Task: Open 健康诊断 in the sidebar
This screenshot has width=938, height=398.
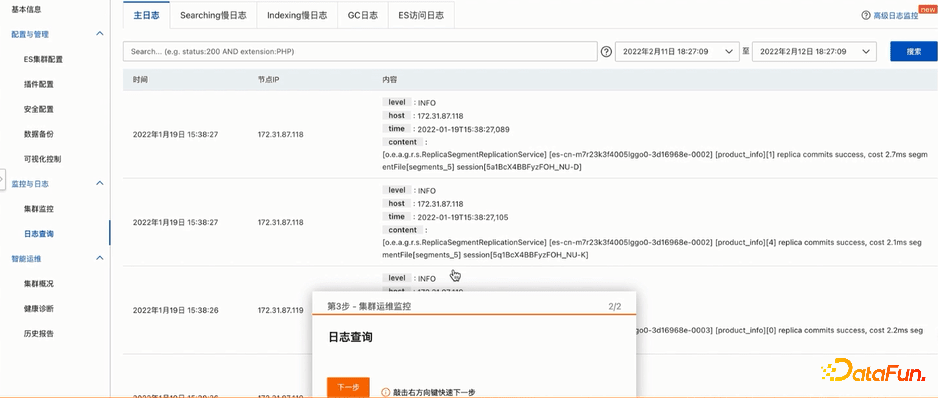Action: (x=39, y=309)
